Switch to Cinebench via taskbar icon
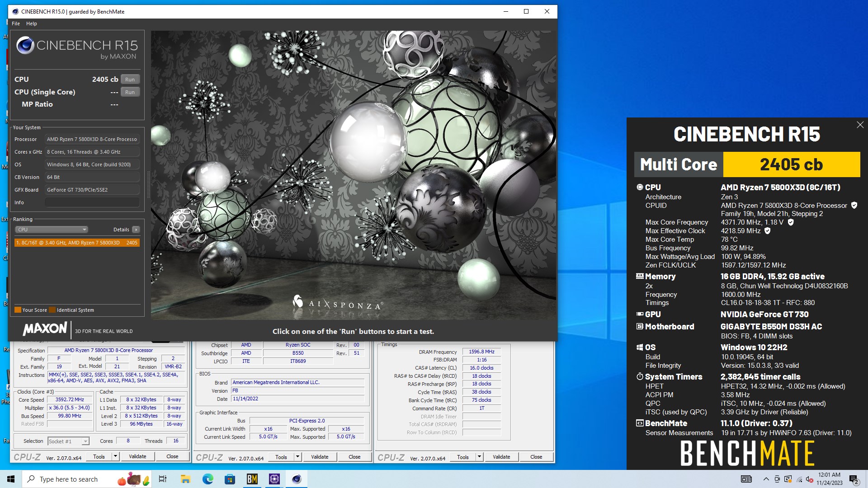868x488 pixels. [x=297, y=479]
